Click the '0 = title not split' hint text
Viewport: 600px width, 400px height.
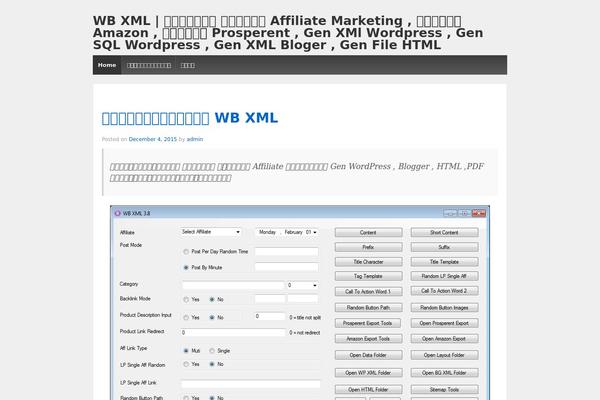pyautogui.click(x=305, y=318)
